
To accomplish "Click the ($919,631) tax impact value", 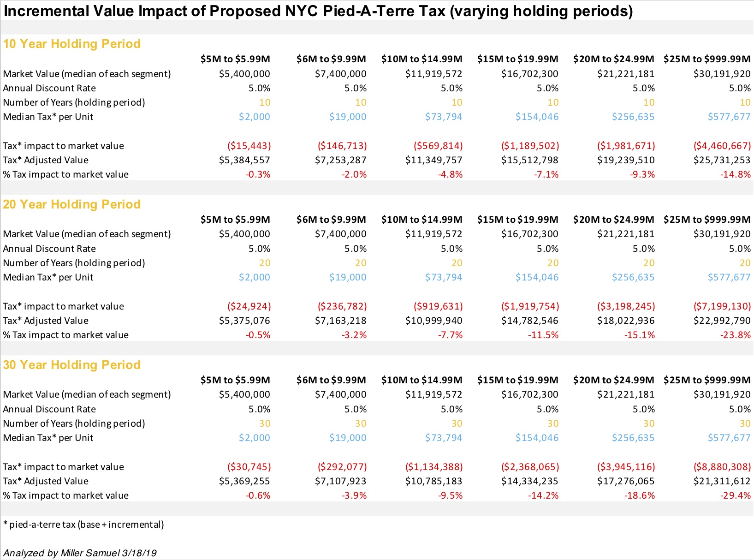I will point(438,306).
